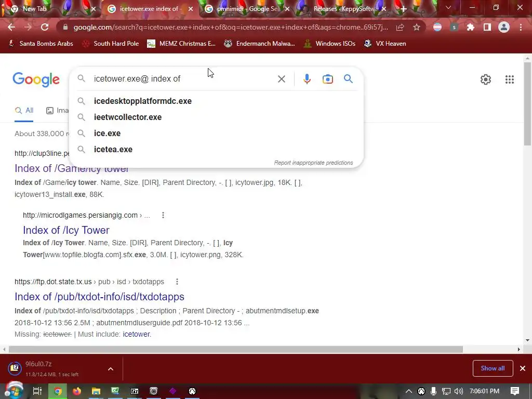
Task: Open the Chrome profile avatar
Action: [x=504, y=27]
